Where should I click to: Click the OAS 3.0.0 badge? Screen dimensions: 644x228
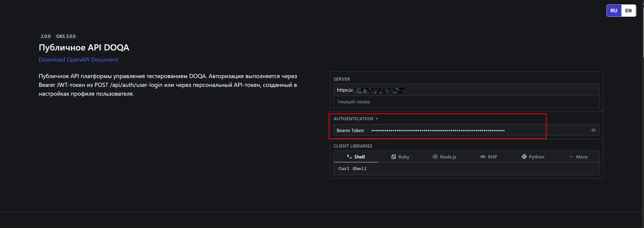pos(66,36)
